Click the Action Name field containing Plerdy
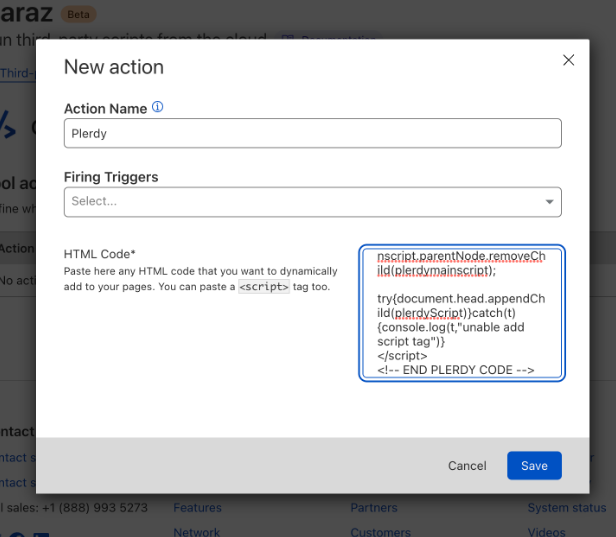The image size is (616, 537). point(313,133)
